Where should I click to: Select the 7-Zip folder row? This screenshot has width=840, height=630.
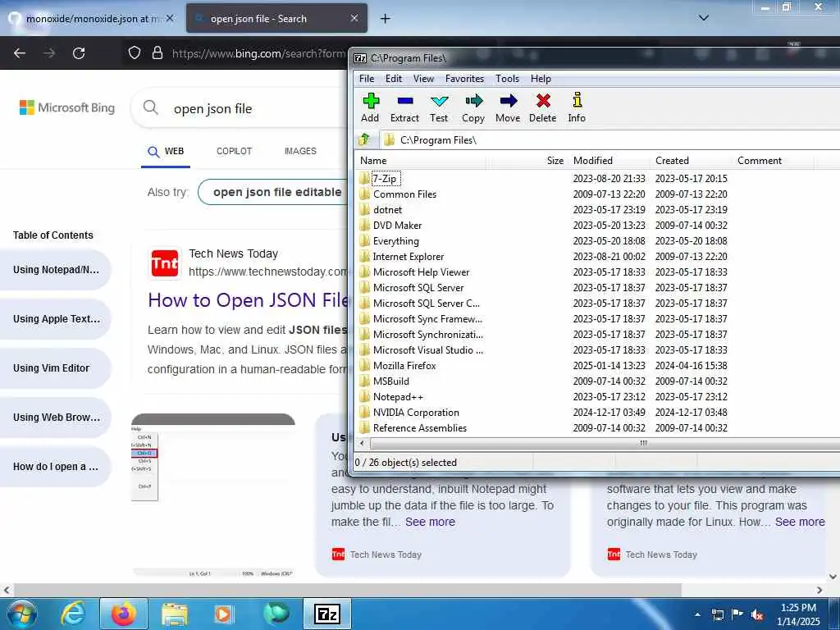click(386, 178)
